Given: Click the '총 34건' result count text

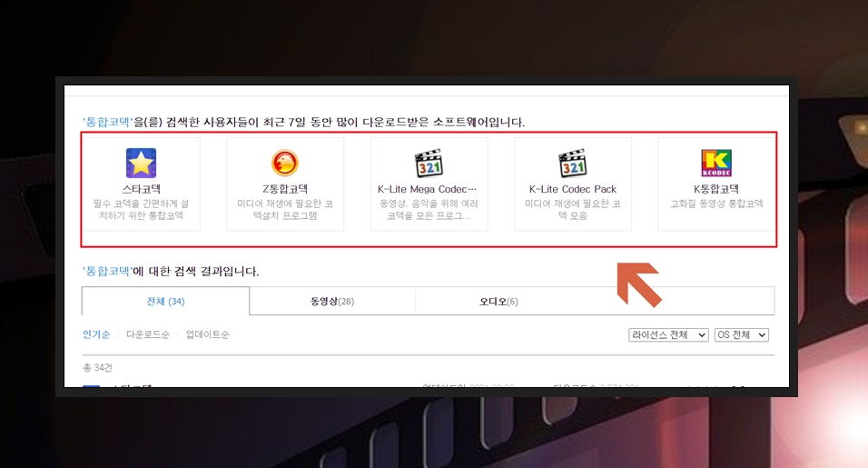Looking at the screenshot, I should click(x=97, y=368).
